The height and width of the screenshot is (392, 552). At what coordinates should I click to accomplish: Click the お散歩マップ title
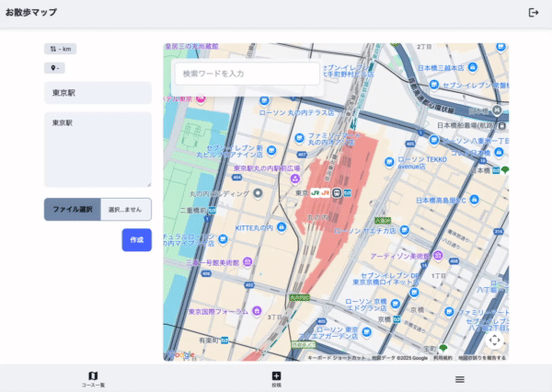point(31,12)
